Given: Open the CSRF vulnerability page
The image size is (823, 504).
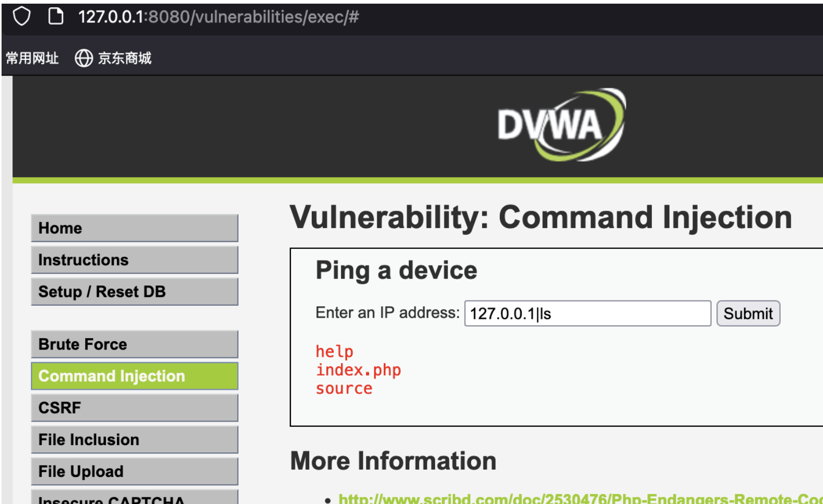Looking at the screenshot, I should point(135,408).
